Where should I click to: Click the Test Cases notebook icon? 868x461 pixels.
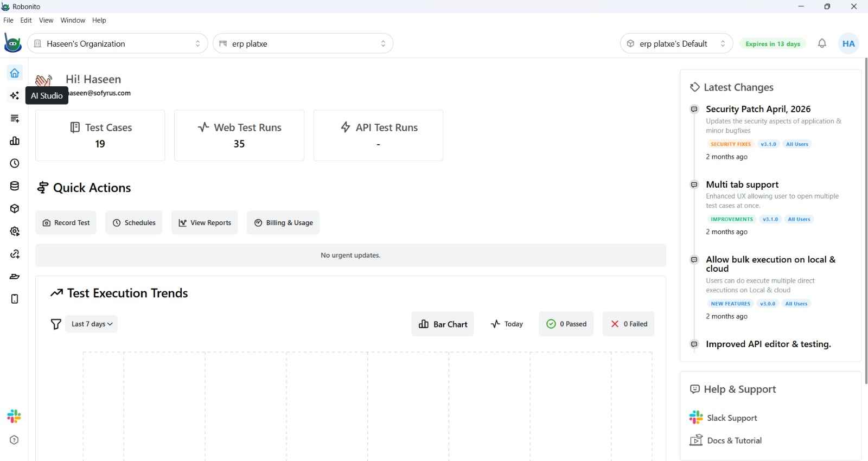coord(75,127)
